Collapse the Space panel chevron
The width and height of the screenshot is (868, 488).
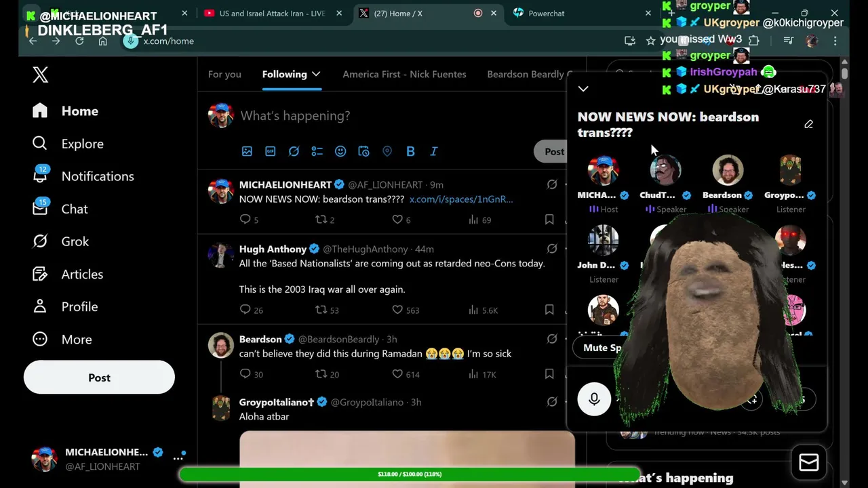[x=583, y=89]
